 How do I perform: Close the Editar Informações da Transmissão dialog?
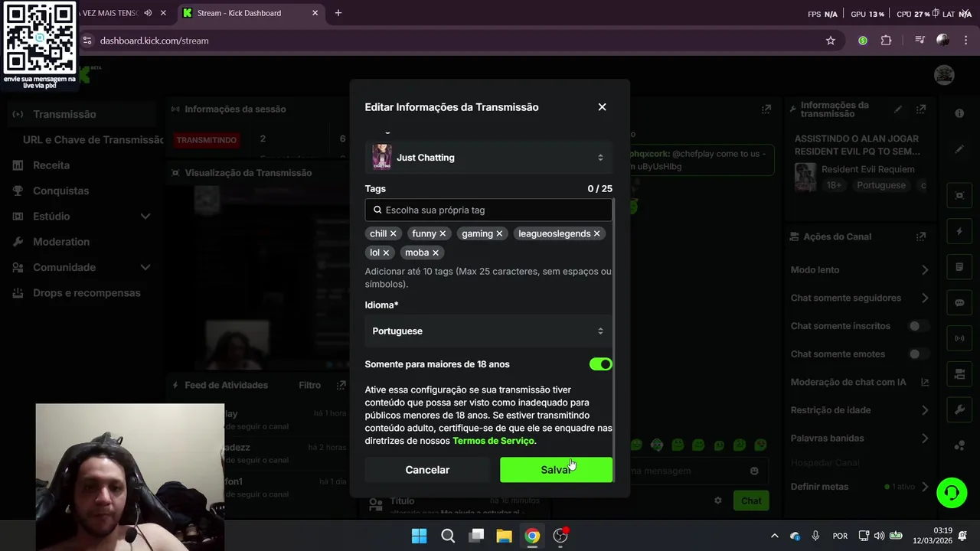(602, 107)
